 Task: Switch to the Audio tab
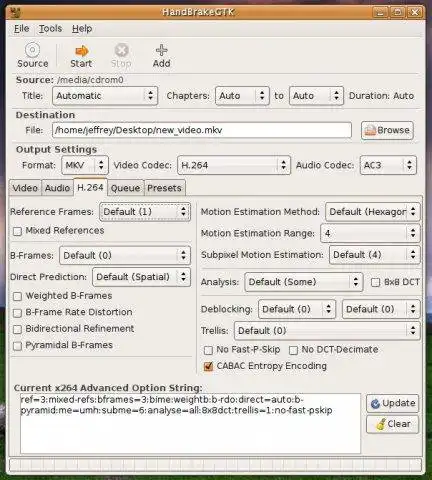(57, 188)
